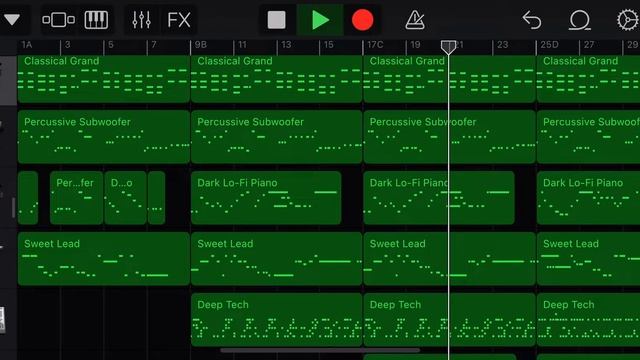Open the My Songs dropdown triangle
Screen dimensions: 640x360
click(x=12, y=19)
